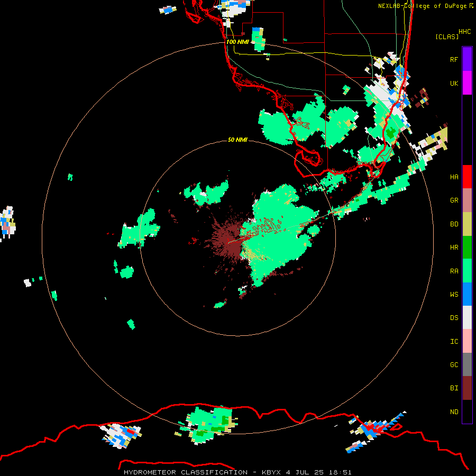Click the BI brown legend swatch

467,388
